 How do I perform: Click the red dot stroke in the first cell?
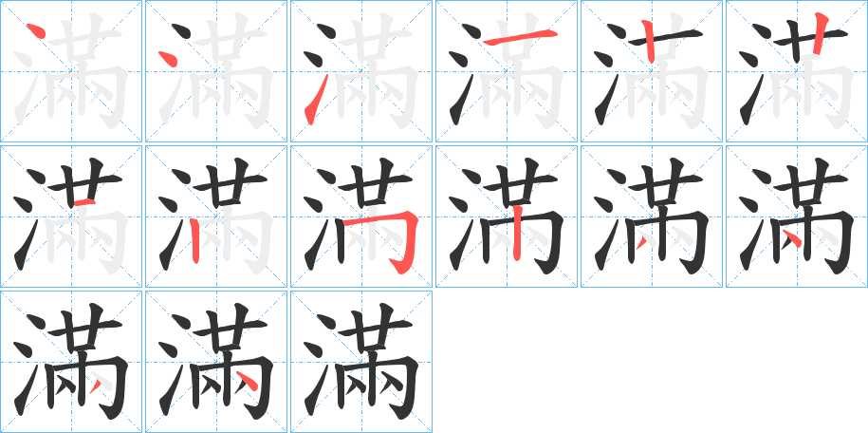35,31
